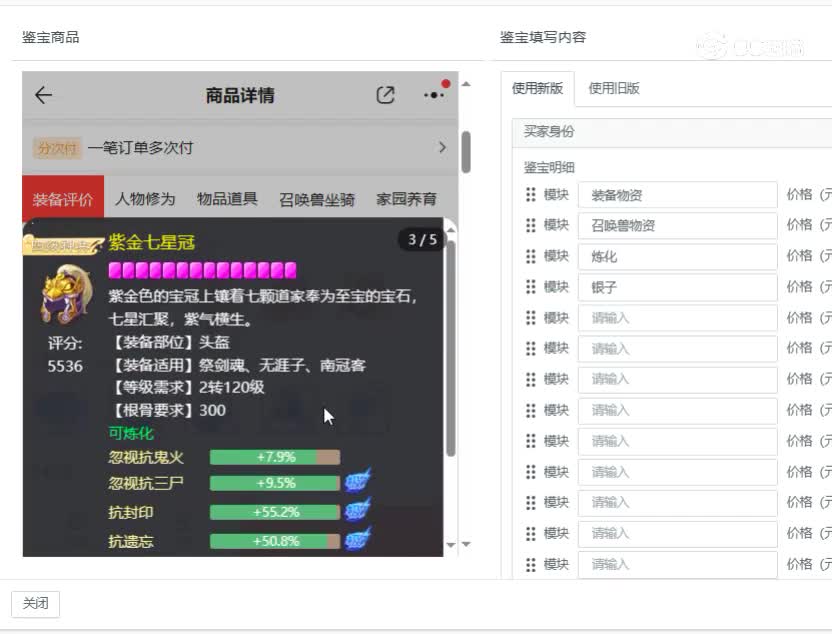This screenshot has width=832, height=634.
Task: Open the more options (•••) menu icon
Action: [433, 93]
